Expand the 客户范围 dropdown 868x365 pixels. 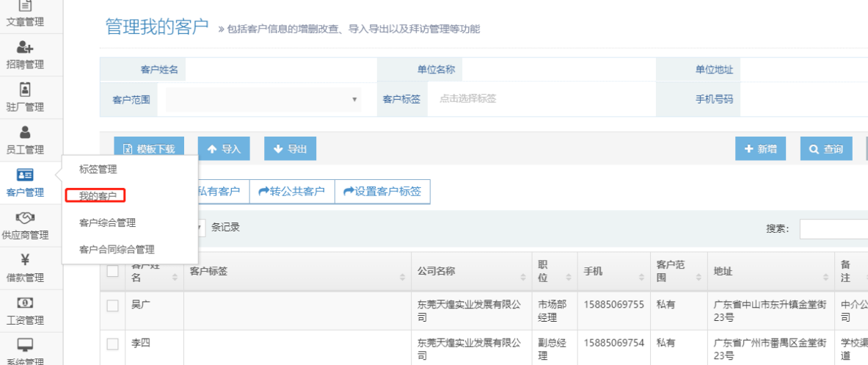pyautogui.click(x=263, y=100)
